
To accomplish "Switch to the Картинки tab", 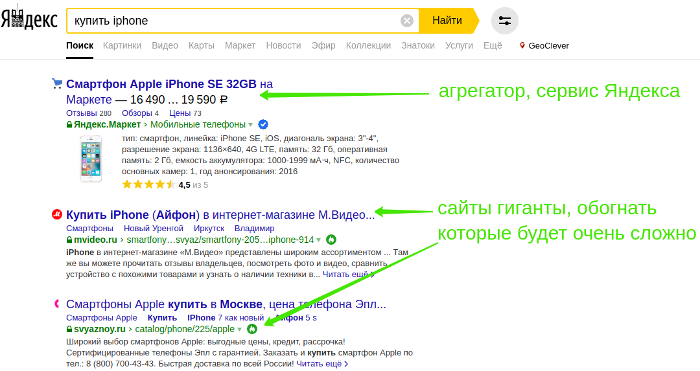I will pyautogui.click(x=122, y=46).
